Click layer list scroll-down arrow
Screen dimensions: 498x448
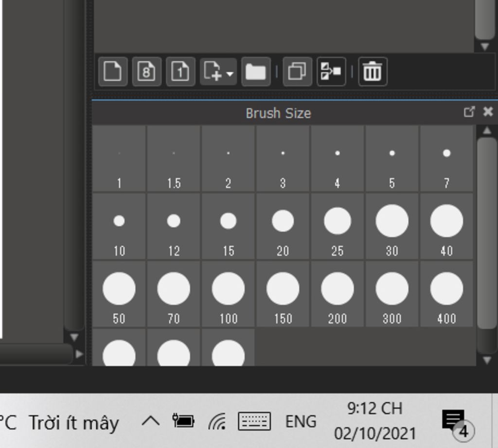tap(485, 47)
